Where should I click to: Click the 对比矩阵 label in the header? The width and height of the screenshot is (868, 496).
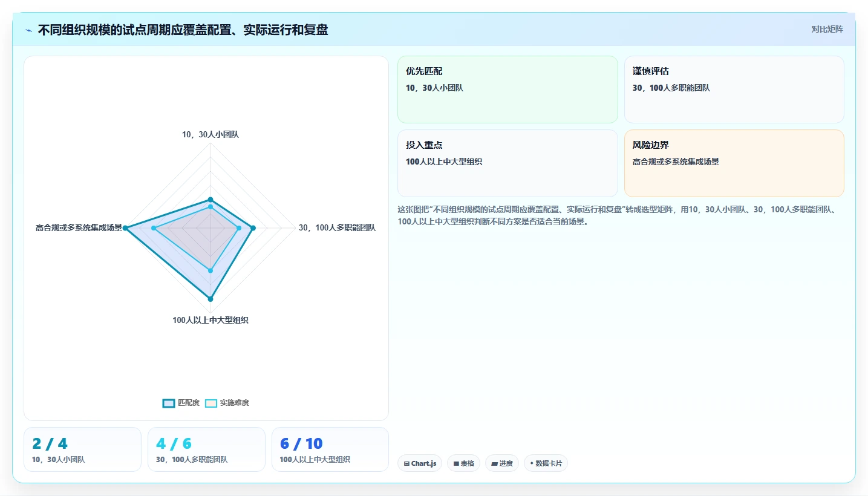[827, 29]
